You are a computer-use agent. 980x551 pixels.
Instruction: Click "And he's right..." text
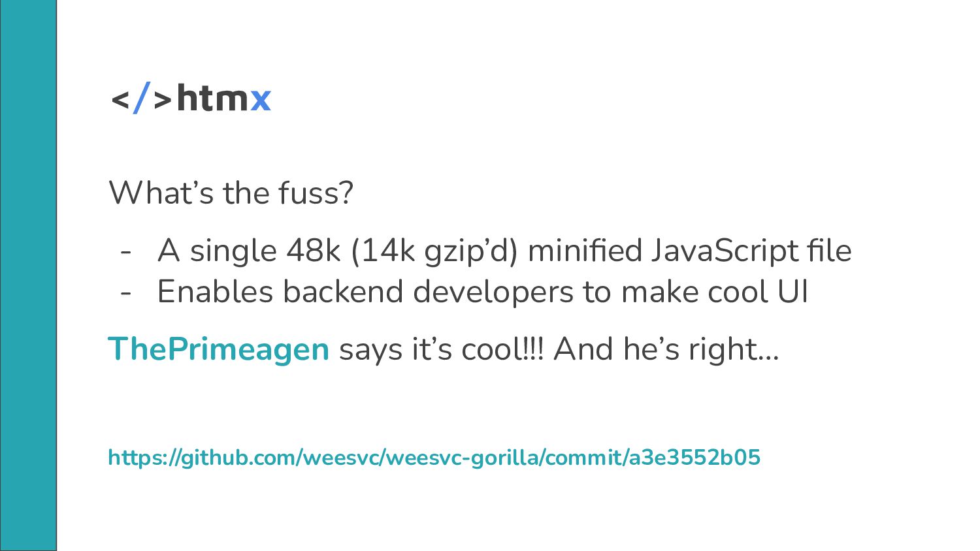tap(666, 349)
